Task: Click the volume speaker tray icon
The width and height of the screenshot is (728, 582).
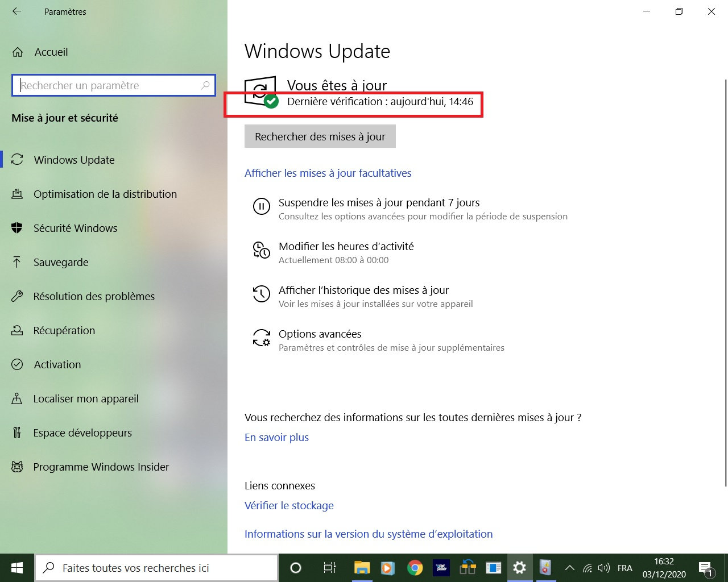Action: pyautogui.click(x=604, y=568)
